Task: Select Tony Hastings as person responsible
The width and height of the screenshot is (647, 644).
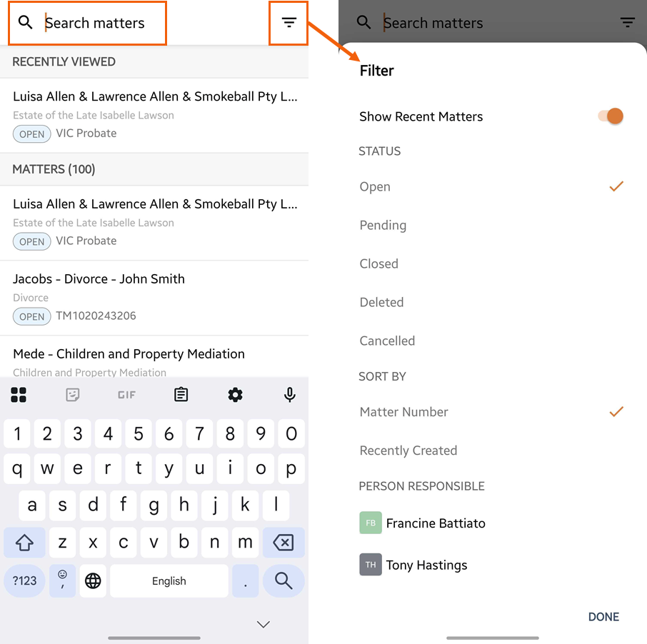Action: 426,565
